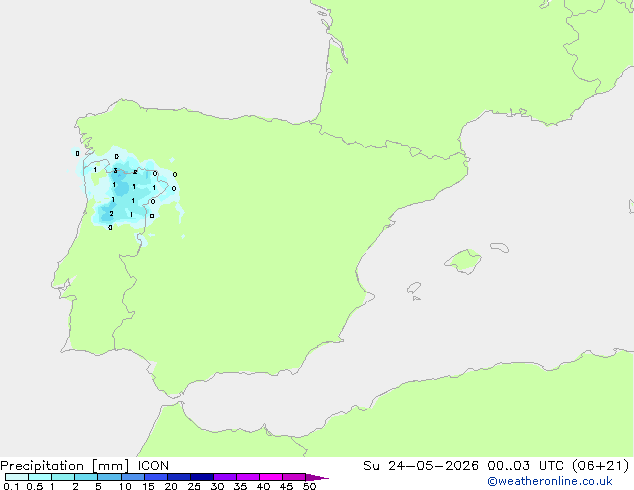Click the '00..03 UTC' time range text
Viewport: 634px width, 490px height.
(x=526, y=466)
